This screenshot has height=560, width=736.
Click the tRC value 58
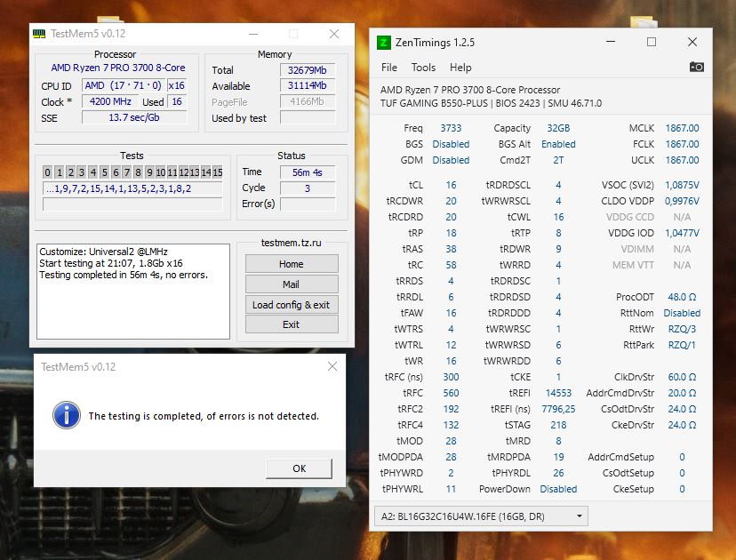click(x=451, y=265)
